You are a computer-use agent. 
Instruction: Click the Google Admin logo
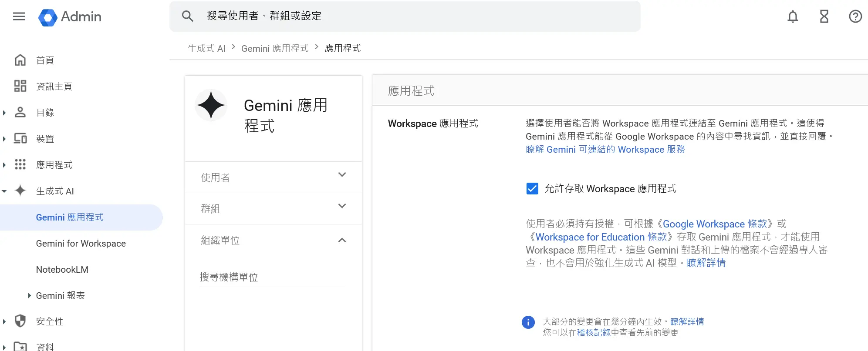pos(70,17)
